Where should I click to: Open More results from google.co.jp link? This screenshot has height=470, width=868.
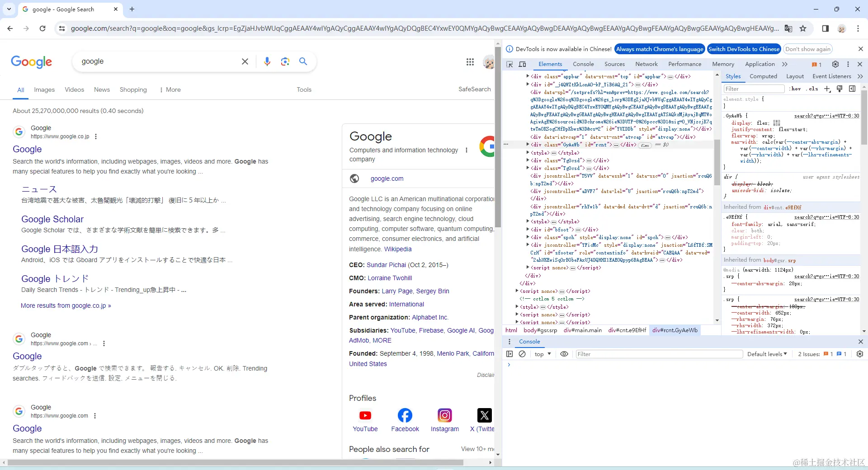tap(66, 305)
